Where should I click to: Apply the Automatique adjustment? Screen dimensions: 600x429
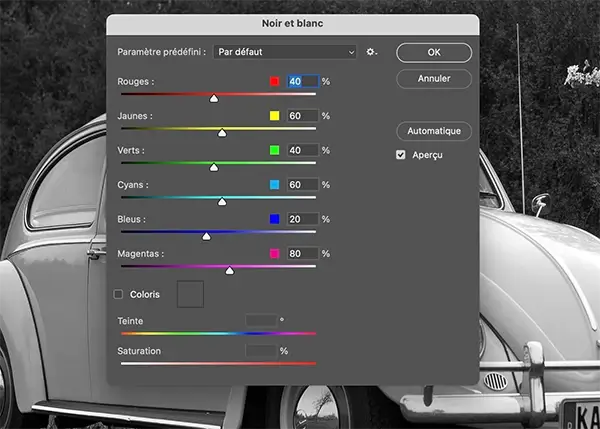tap(433, 131)
